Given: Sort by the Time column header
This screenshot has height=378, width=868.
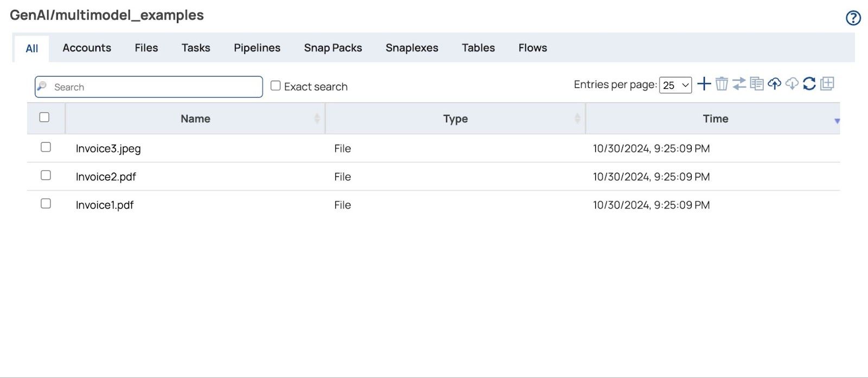Looking at the screenshot, I should click(x=715, y=119).
